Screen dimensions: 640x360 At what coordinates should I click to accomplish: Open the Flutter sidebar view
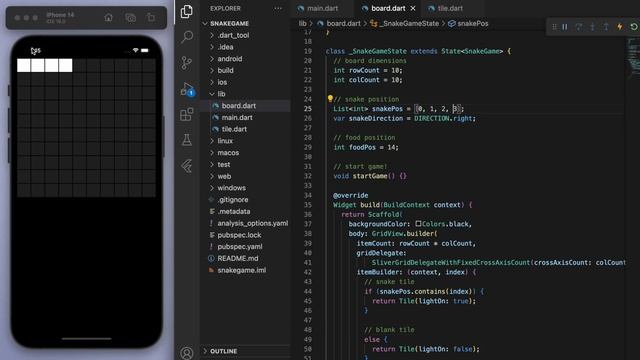point(187,166)
